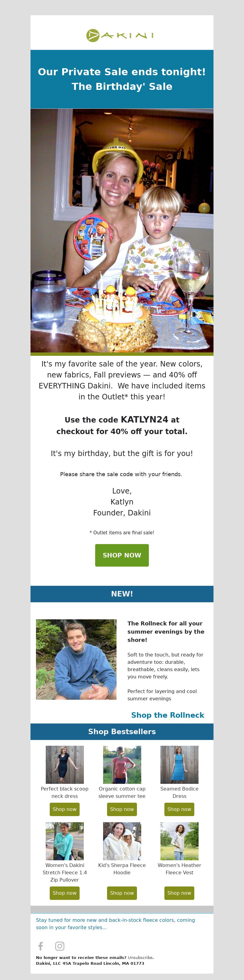Click Shop now under Stretch Fleece Zip Pullover

(x=65, y=893)
